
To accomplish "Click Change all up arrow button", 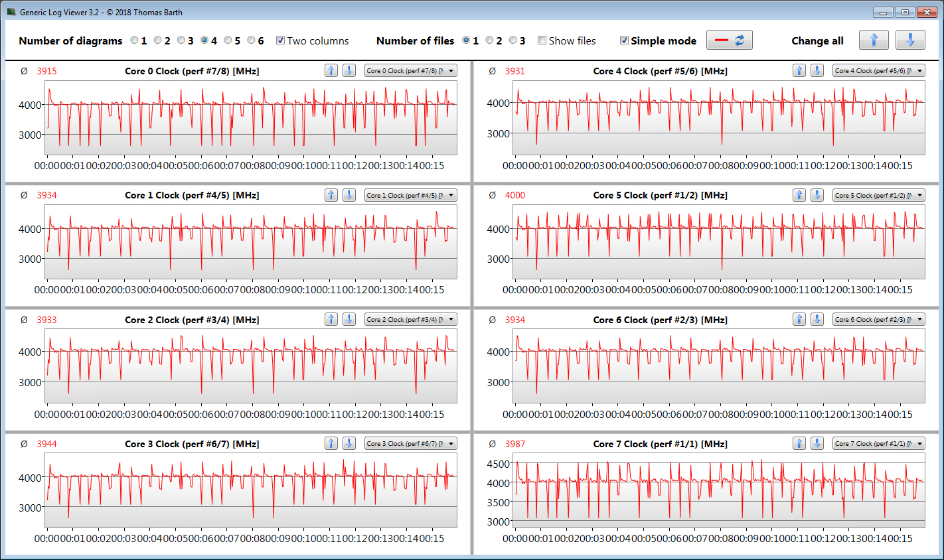I will 874,40.
